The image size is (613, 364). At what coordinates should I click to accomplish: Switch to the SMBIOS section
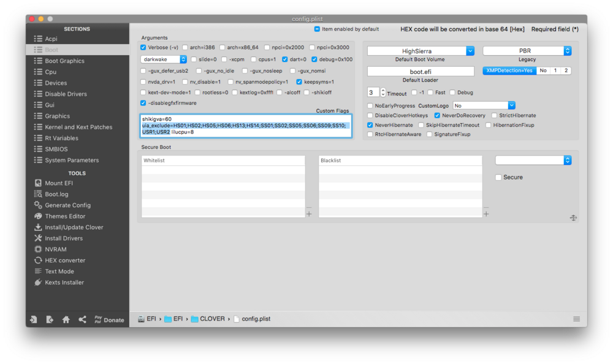tap(56, 149)
